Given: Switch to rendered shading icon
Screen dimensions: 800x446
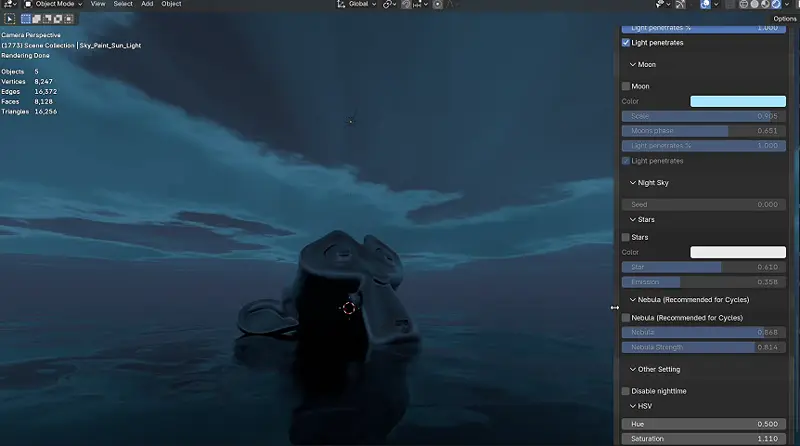Looking at the screenshot, I should click(x=776, y=4).
